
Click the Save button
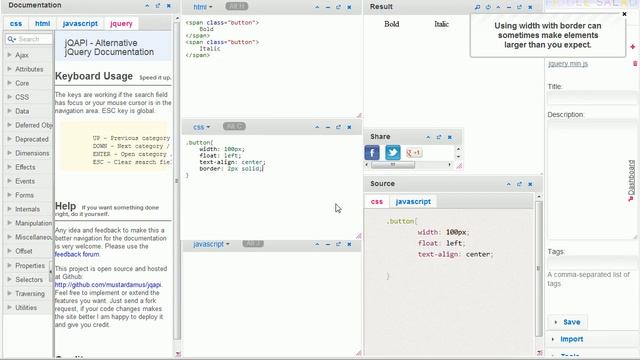pyautogui.click(x=568, y=322)
